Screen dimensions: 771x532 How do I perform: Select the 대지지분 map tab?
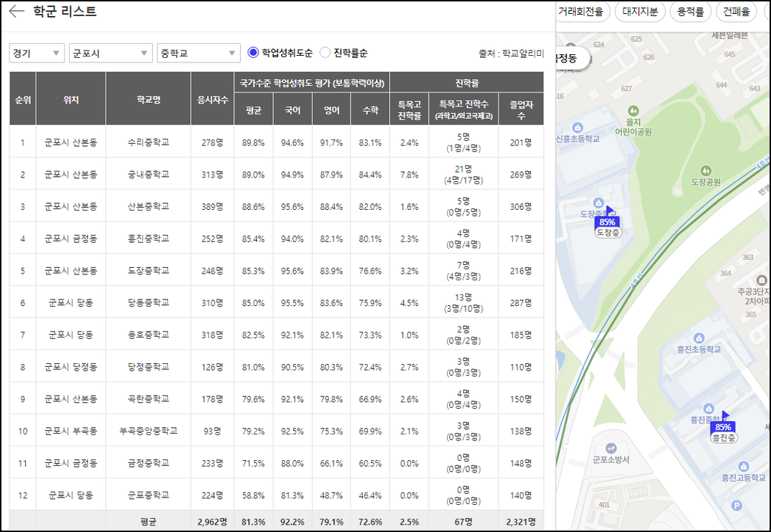[640, 12]
